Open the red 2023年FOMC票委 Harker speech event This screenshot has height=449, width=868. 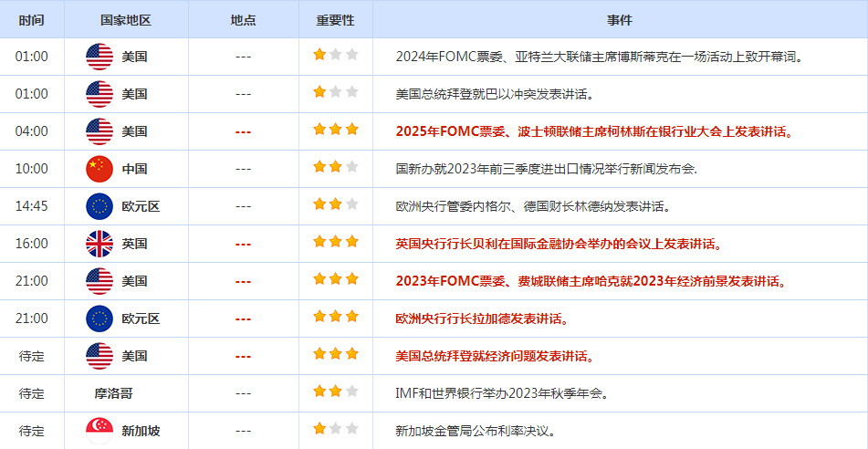pos(591,281)
